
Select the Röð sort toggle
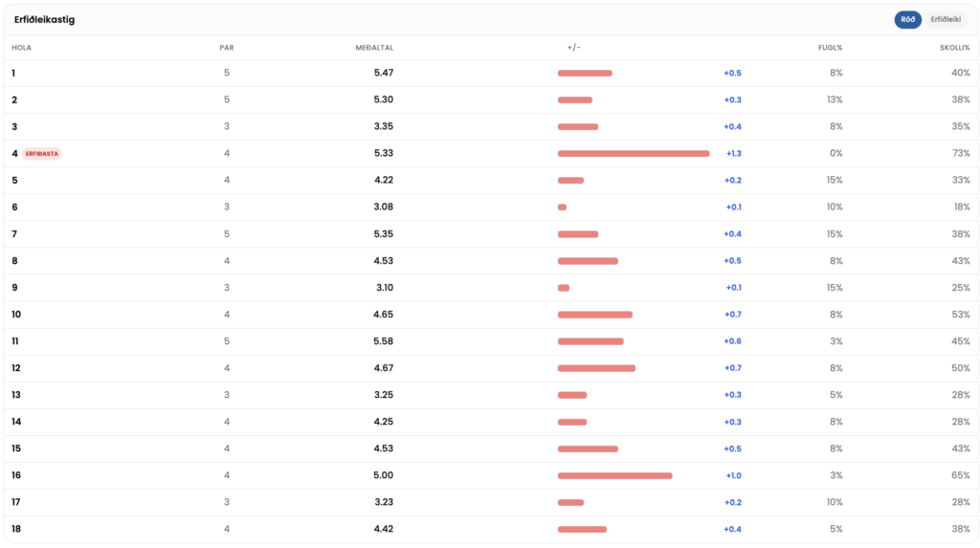pos(907,19)
